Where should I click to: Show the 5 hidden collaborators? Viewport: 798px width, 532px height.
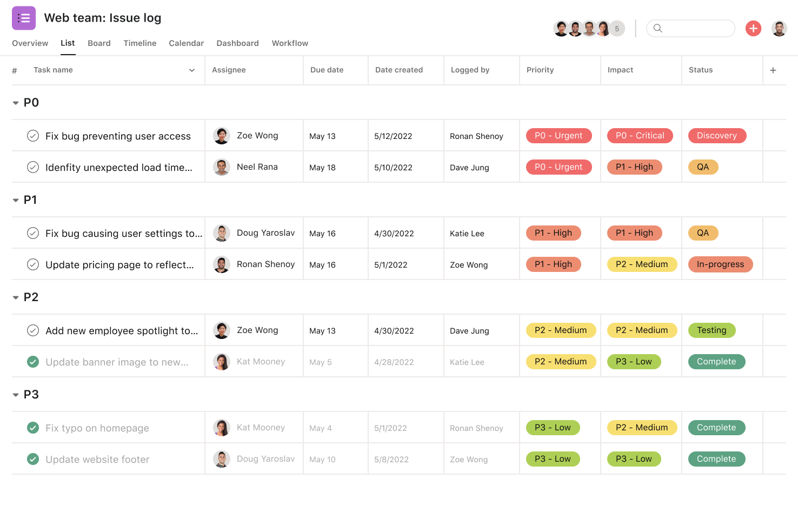pyautogui.click(x=617, y=28)
